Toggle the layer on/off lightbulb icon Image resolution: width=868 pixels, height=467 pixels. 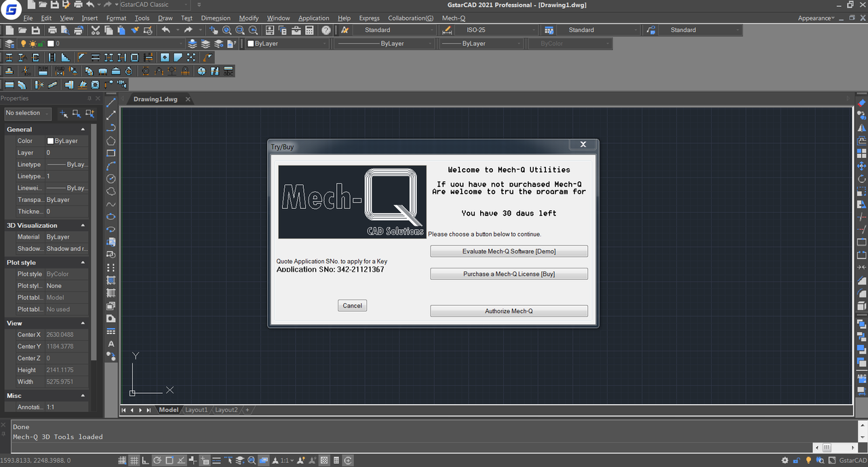[23, 43]
